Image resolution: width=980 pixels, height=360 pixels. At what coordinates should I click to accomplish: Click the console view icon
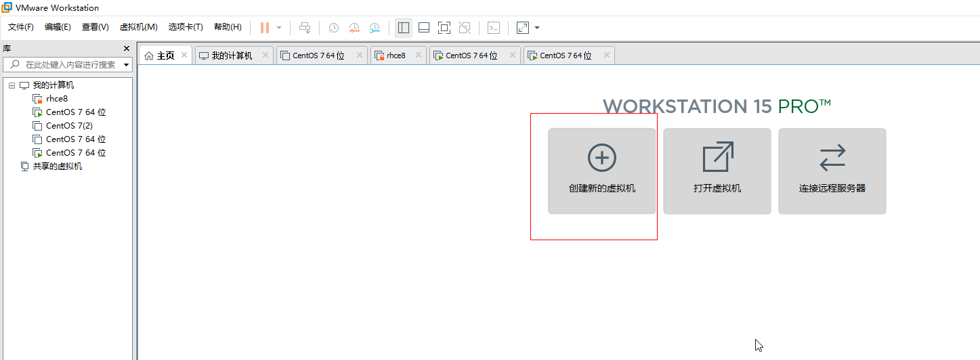(494, 28)
